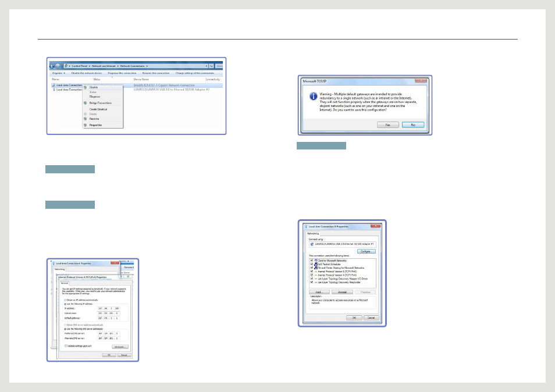
Task: Click the QoS Packet Scheduler item icon
Action: [x=316, y=264]
